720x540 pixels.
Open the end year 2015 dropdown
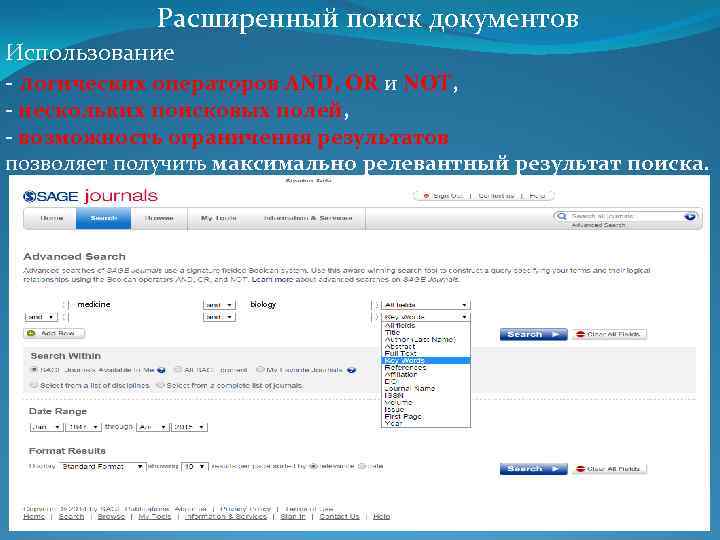[189, 427]
